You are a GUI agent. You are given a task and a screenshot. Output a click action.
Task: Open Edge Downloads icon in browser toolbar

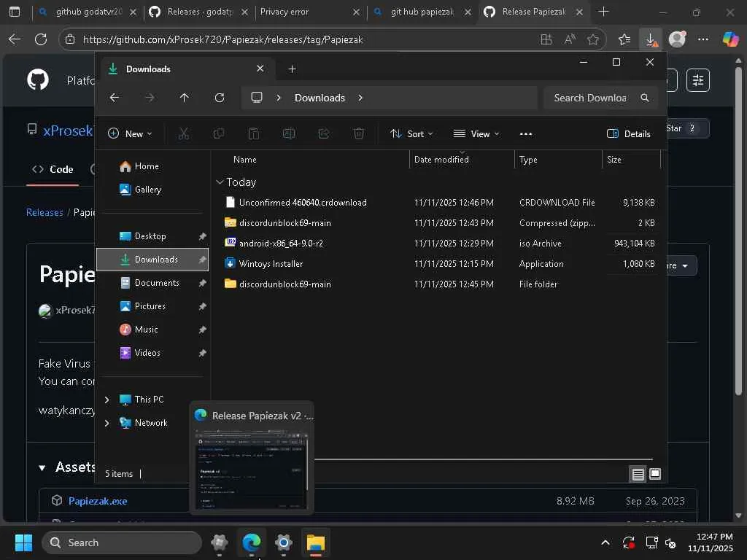pyautogui.click(x=651, y=39)
